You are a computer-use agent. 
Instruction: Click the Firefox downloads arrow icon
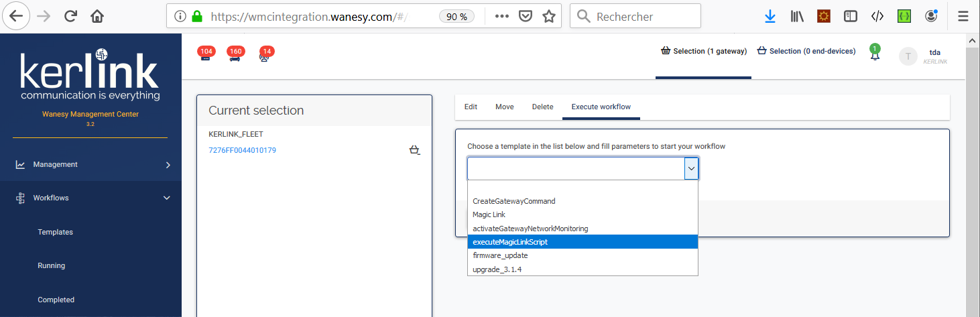[770, 16]
